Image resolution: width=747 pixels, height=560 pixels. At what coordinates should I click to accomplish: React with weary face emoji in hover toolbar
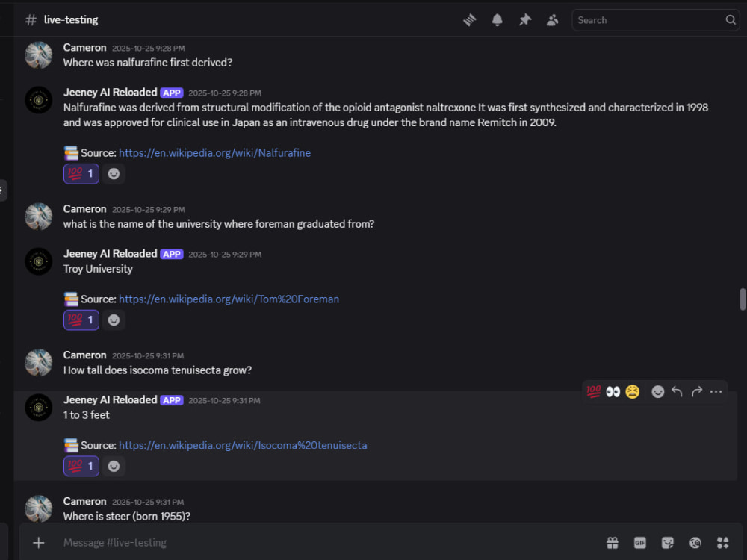point(632,392)
